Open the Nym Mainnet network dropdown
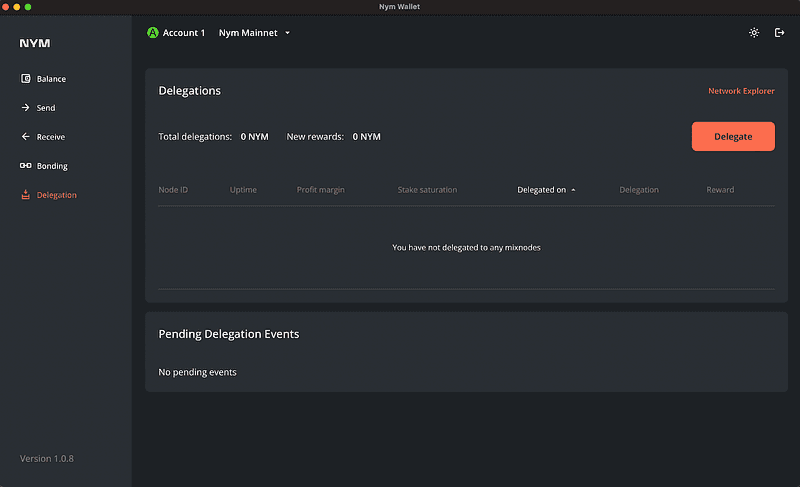The width and height of the screenshot is (800, 487). point(254,33)
